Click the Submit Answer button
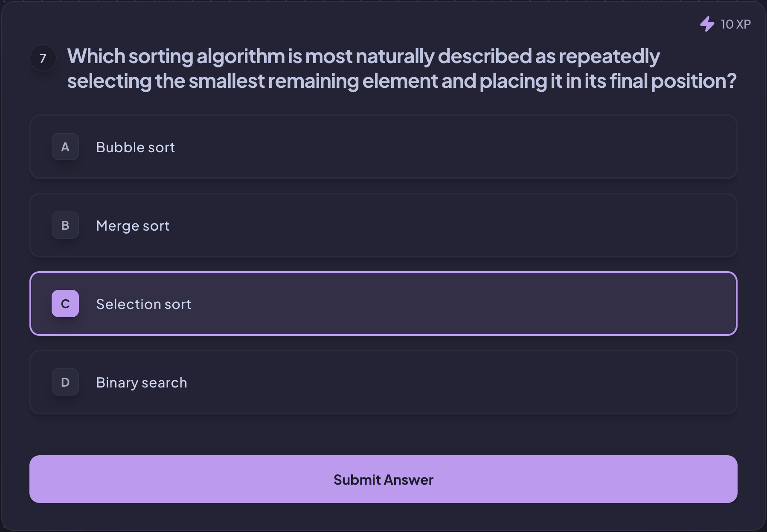Image resolution: width=767 pixels, height=532 pixels. coord(383,480)
